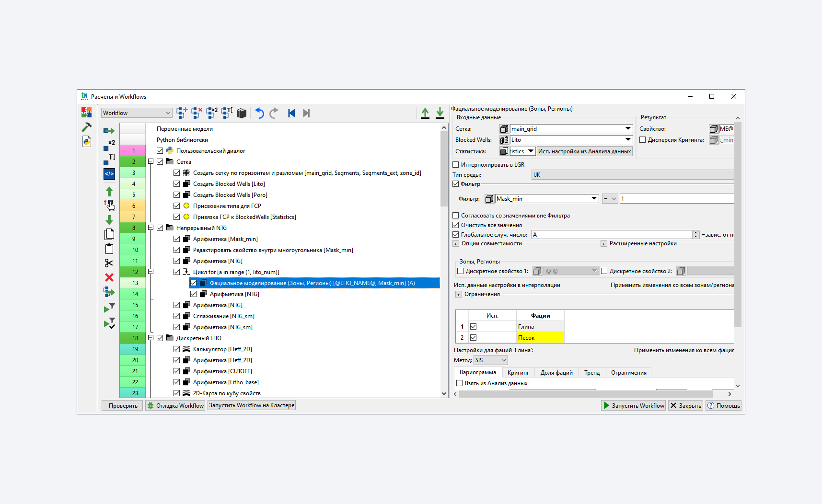Click the rename step TI side icon

[x=109, y=160]
